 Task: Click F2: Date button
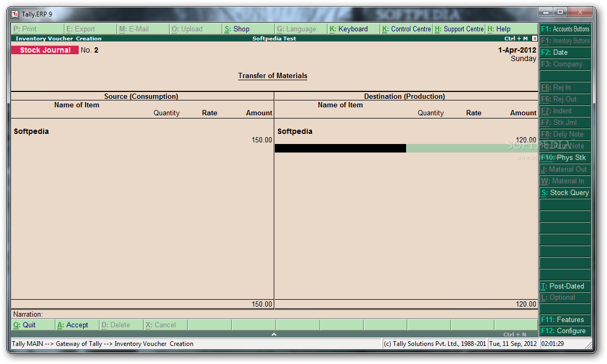pos(565,52)
